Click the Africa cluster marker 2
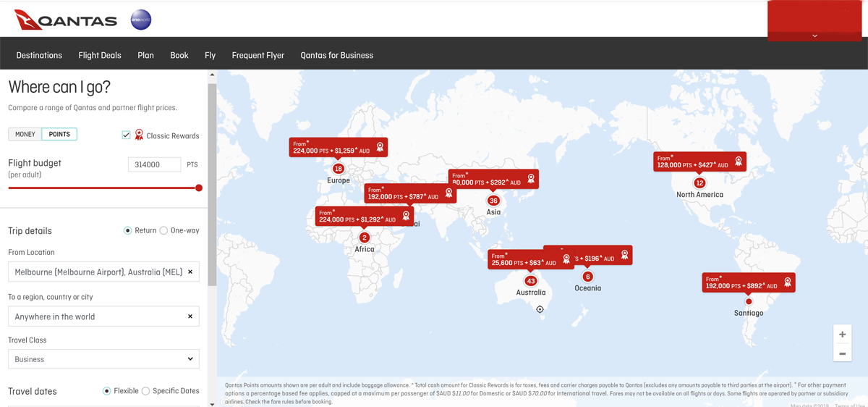868x407 pixels. point(365,238)
